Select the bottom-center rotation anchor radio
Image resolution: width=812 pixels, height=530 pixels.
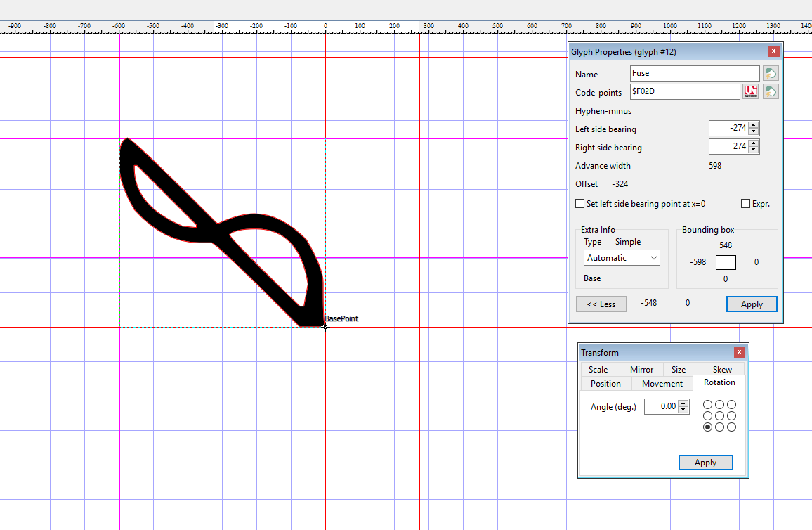point(720,427)
